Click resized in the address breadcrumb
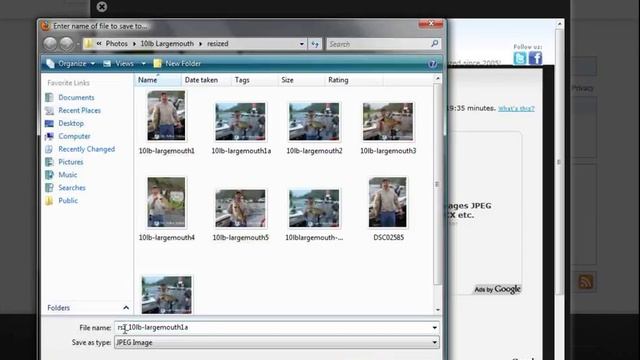 [218, 44]
